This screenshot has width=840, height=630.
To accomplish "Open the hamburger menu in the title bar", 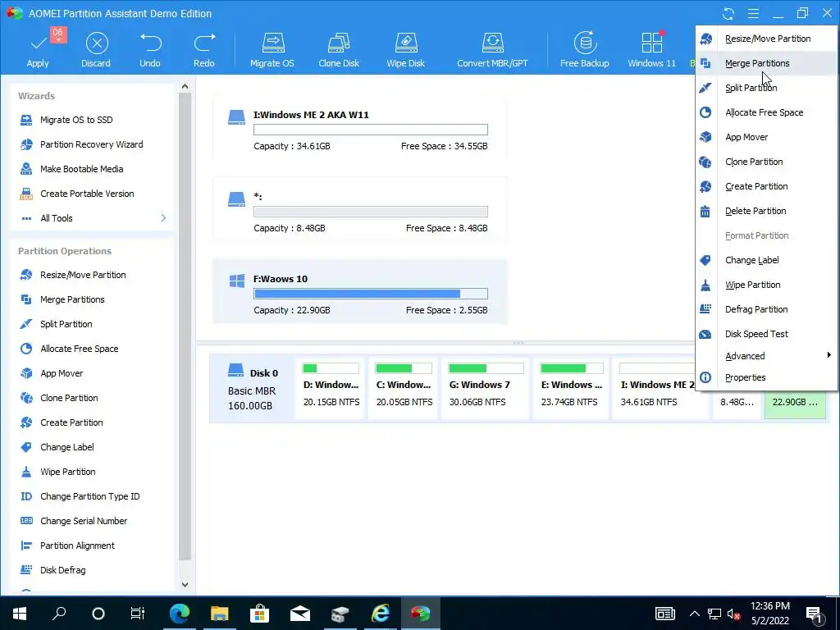I will [753, 13].
